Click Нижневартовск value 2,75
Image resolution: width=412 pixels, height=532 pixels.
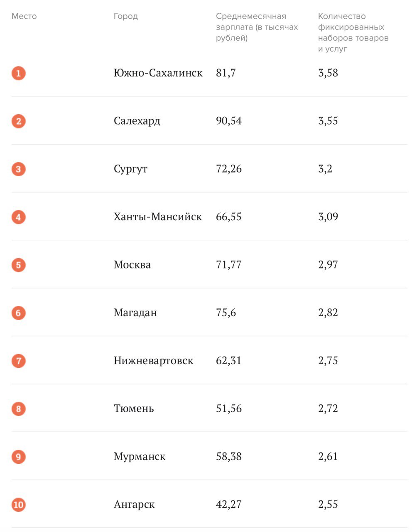point(328,360)
